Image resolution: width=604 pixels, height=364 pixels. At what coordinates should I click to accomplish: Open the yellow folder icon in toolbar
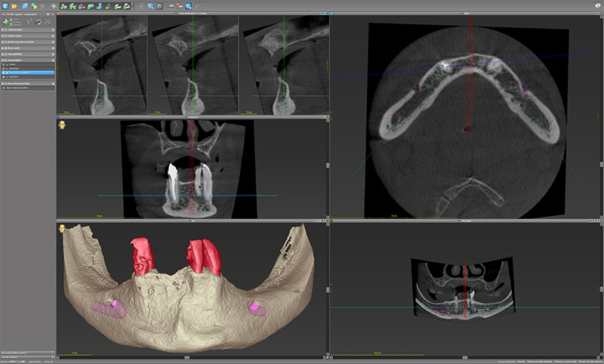15,5
